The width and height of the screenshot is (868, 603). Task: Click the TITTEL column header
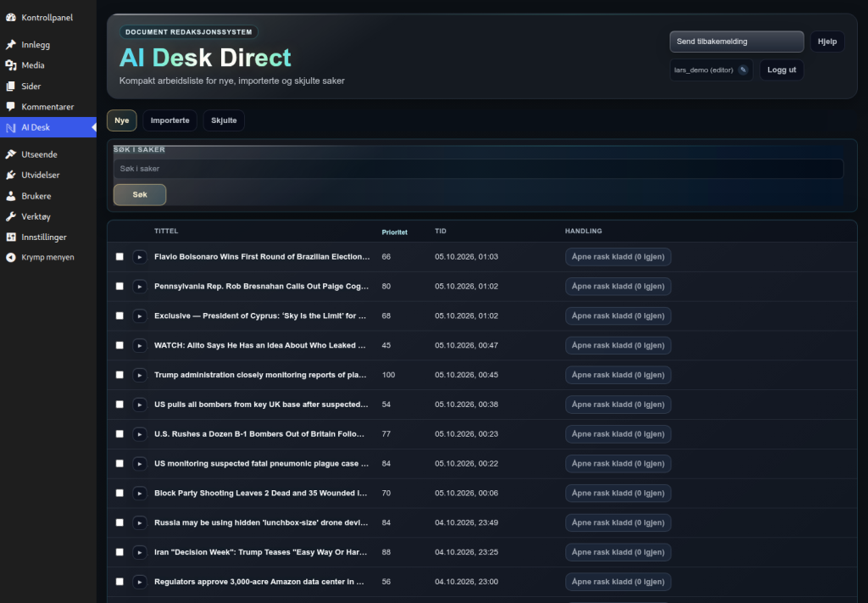[x=166, y=231]
